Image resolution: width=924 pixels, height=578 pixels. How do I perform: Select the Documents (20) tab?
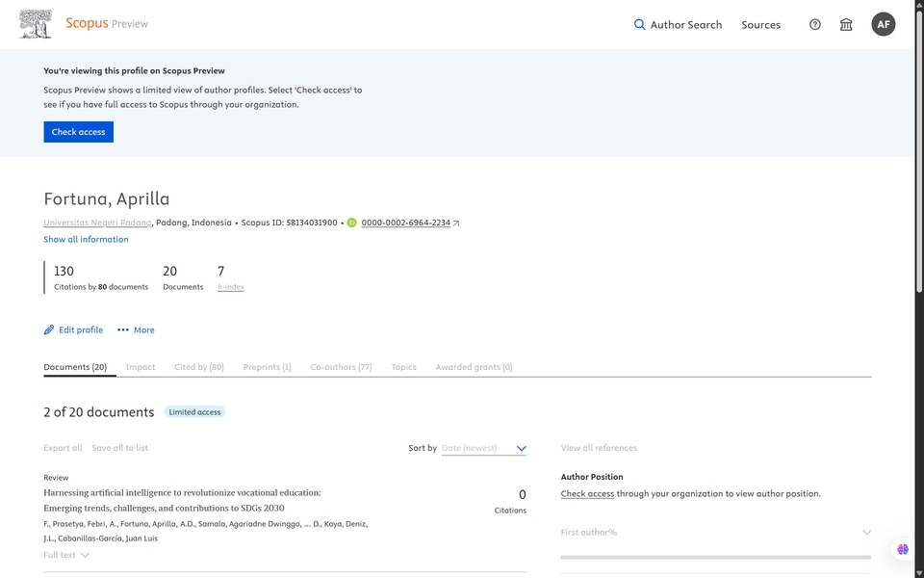click(x=75, y=367)
